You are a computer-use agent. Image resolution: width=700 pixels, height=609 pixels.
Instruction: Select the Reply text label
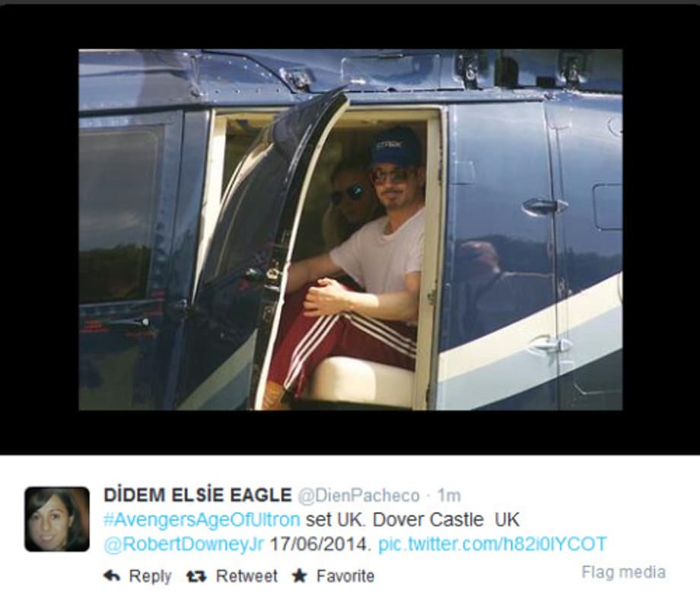150,576
